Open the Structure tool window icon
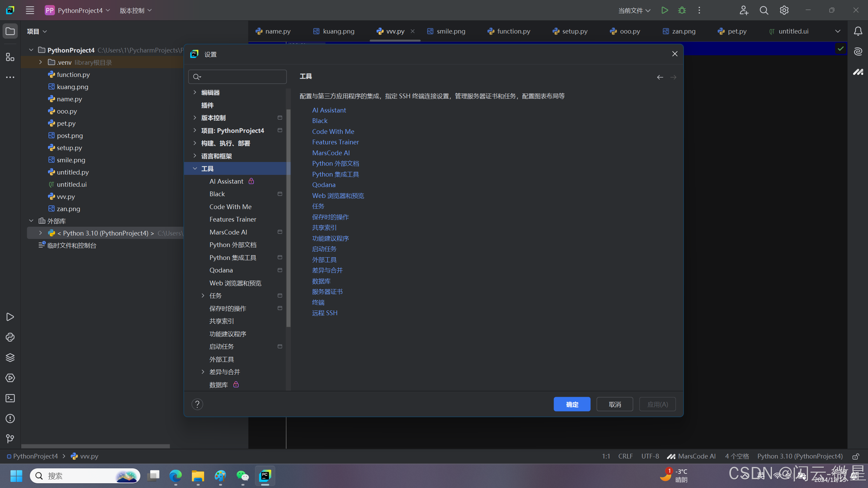The height and width of the screenshot is (488, 868). click(x=10, y=57)
